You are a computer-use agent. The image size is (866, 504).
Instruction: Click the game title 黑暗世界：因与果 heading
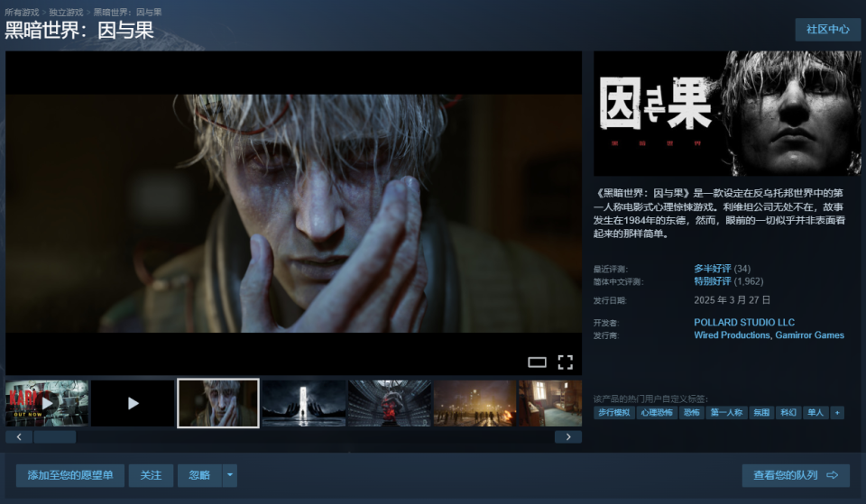click(x=79, y=31)
